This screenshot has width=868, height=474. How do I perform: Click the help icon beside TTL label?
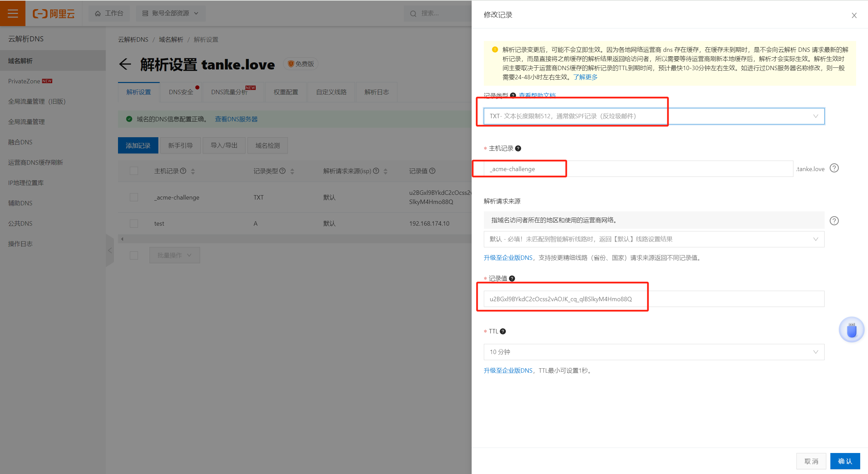(503, 331)
